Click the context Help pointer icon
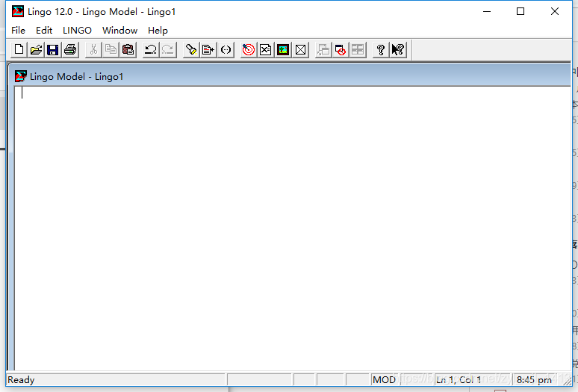The image size is (578, 392). pos(398,49)
